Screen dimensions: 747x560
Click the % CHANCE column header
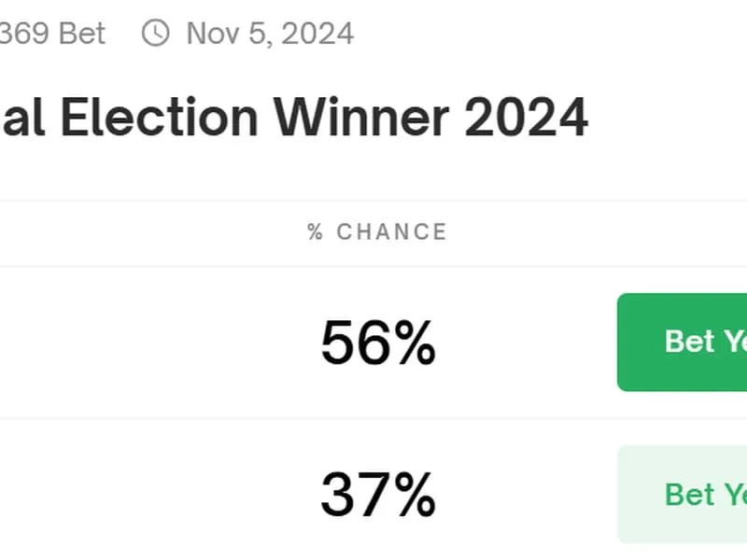(x=377, y=231)
